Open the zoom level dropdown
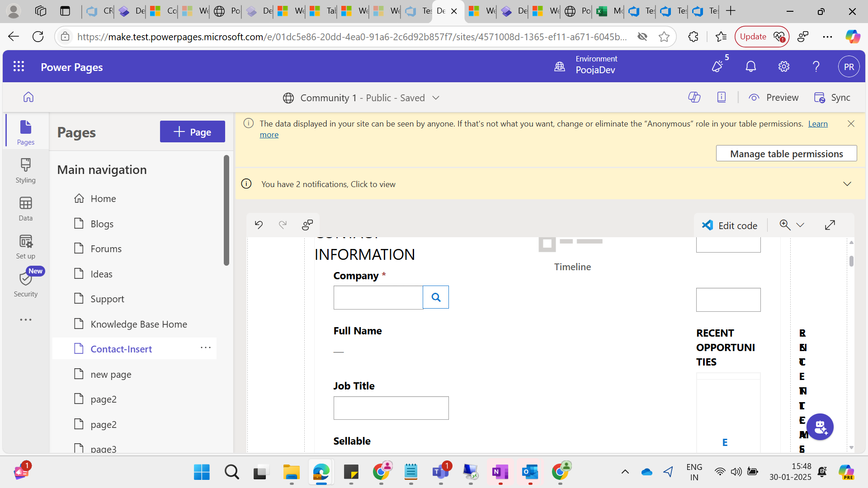868x488 pixels. click(800, 225)
